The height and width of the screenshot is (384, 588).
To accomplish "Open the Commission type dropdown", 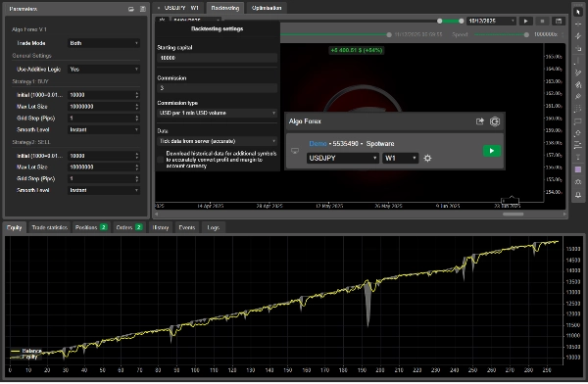I will 218,114.
